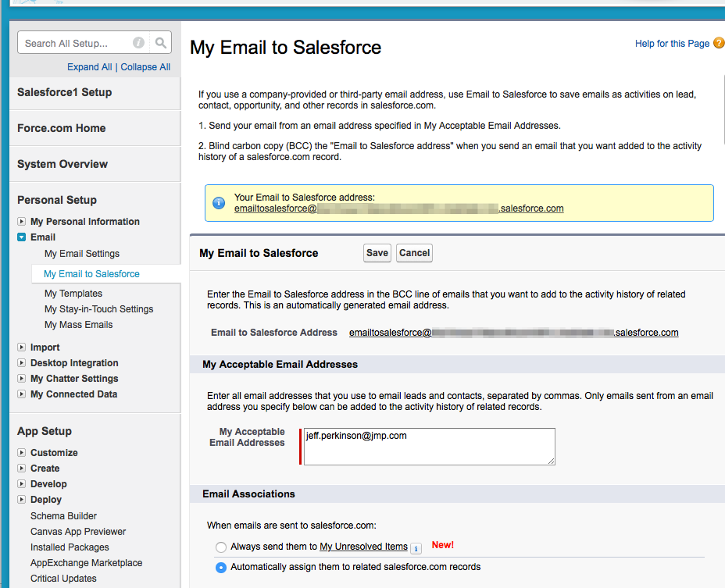This screenshot has height=588, width=725.
Task: Open System Overview
Action: point(62,165)
